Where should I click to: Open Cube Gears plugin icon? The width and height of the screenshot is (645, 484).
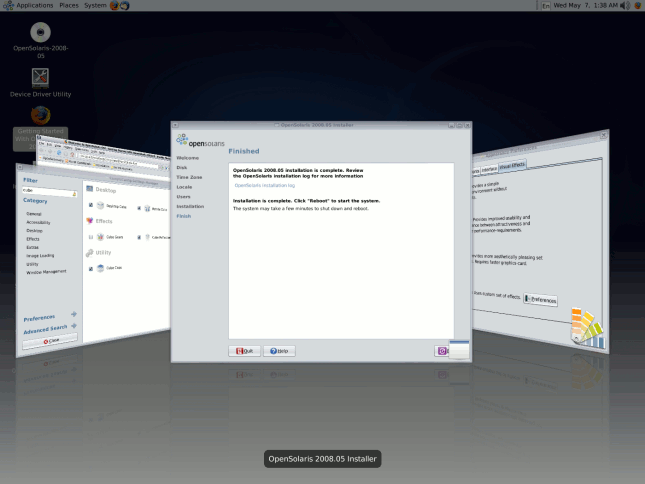(100, 237)
